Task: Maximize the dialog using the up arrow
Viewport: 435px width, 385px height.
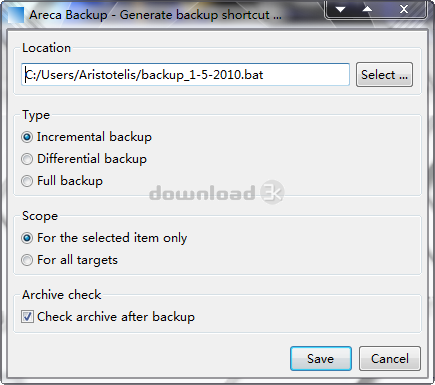Action: pyautogui.click(x=367, y=9)
